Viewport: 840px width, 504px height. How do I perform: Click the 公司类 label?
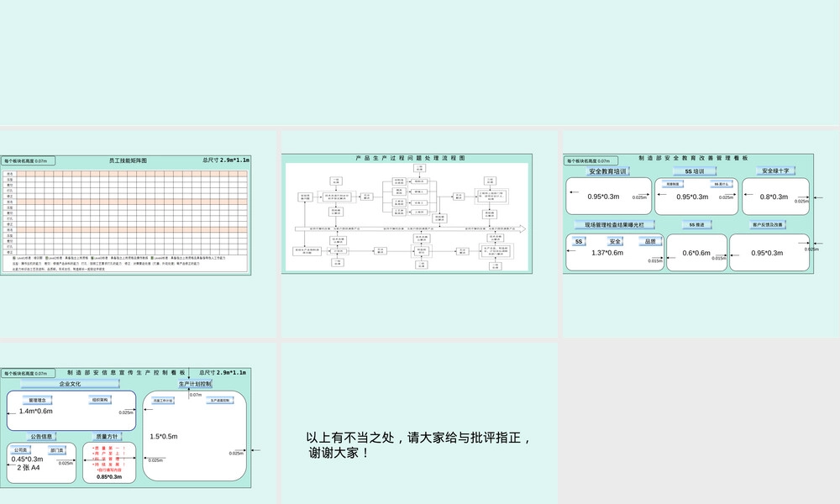tap(20, 450)
